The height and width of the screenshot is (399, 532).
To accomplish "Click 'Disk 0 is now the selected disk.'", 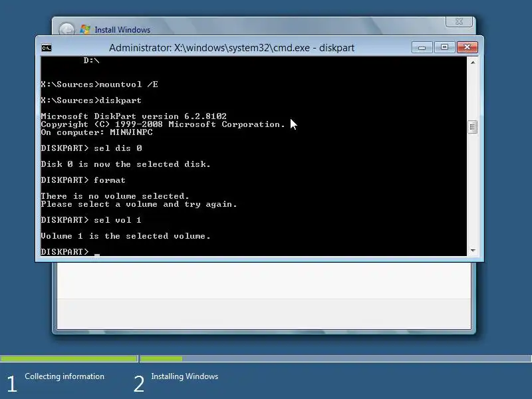I will tap(126, 164).
